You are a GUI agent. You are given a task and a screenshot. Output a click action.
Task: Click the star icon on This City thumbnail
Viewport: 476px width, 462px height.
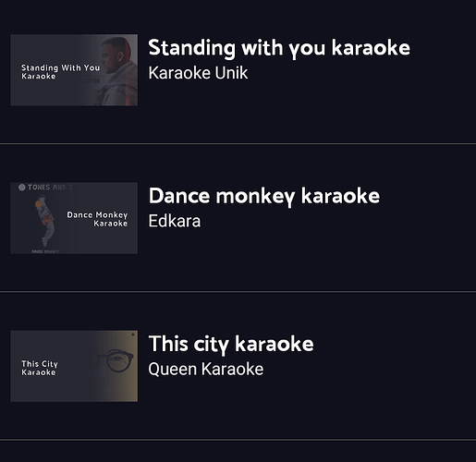point(133,334)
